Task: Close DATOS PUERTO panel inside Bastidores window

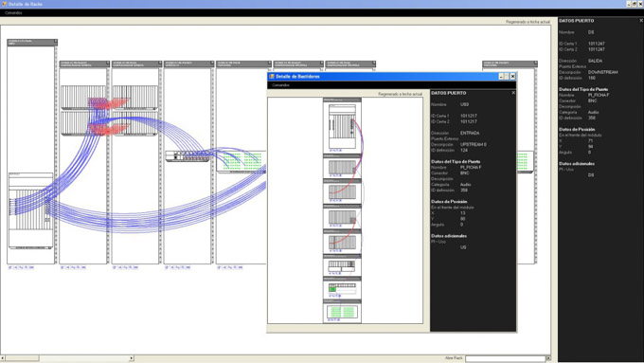Action: 513,93
